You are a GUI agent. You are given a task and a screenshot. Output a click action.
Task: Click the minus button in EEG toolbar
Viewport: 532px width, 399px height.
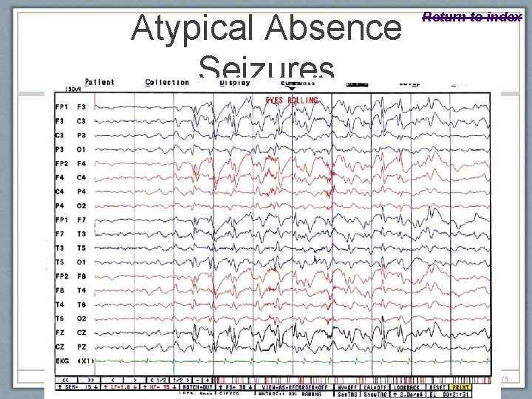point(198,380)
